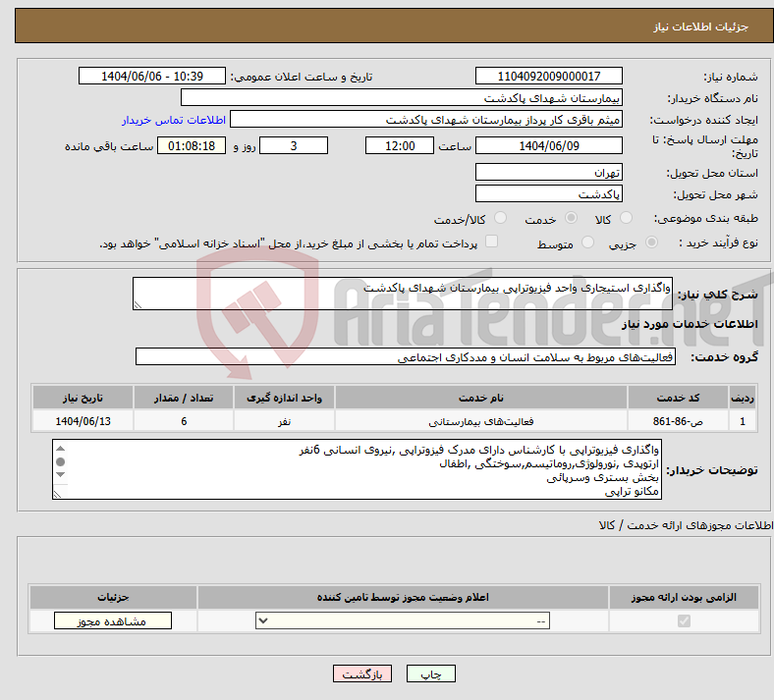774x700 pixels.
Task: Click the delivery province field تهران
Action: (x=549, y=172)
